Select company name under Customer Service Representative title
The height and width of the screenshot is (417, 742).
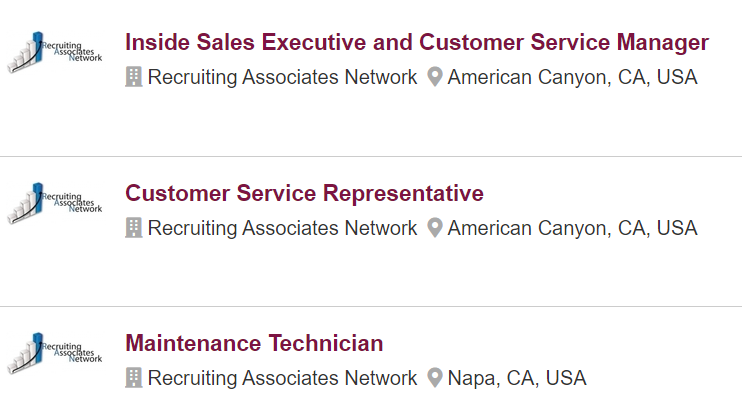[283, 228]
